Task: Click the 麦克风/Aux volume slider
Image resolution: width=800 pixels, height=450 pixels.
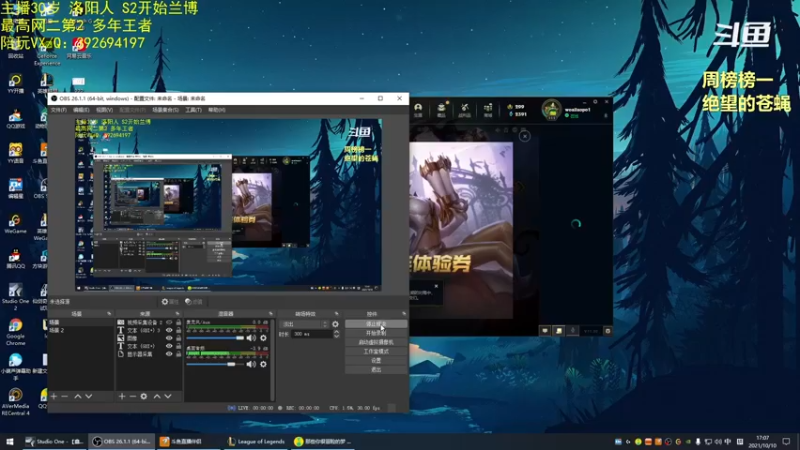Action: (215, 338)
